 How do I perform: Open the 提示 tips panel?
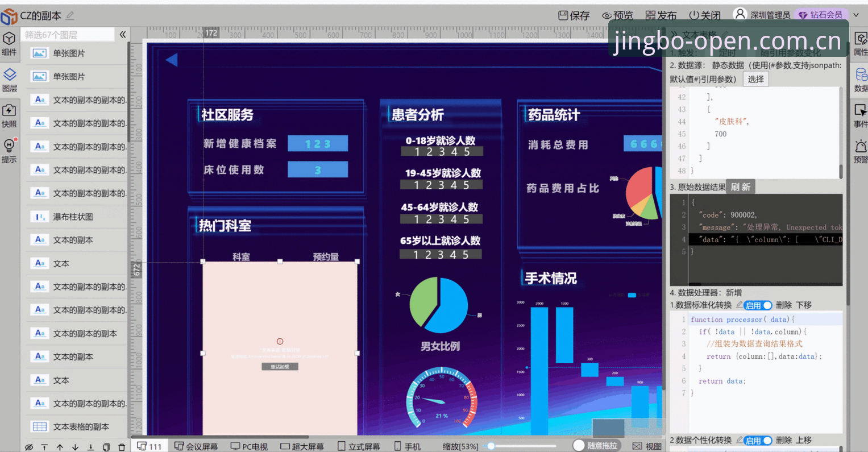pos(9,151)
